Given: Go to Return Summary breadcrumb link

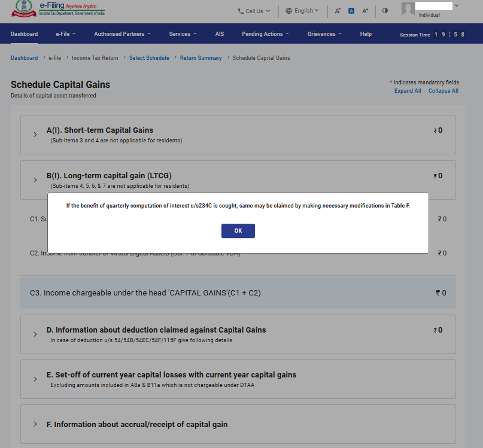Looking at the screenshot, I should (201, 58).
